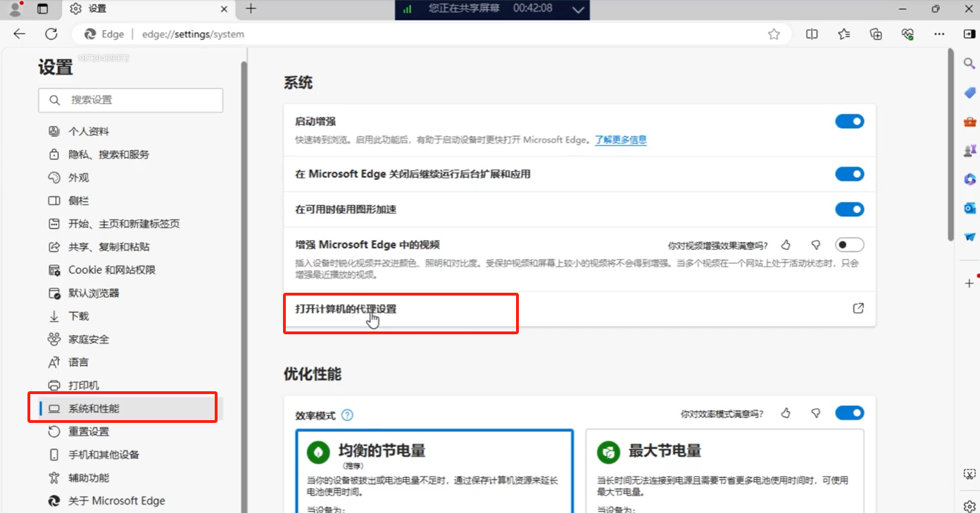The height and width of the screenshot is (513, 980).
Task: Click the sidebar screenshot icon near bottom
Action: click(x=969, y=474)
